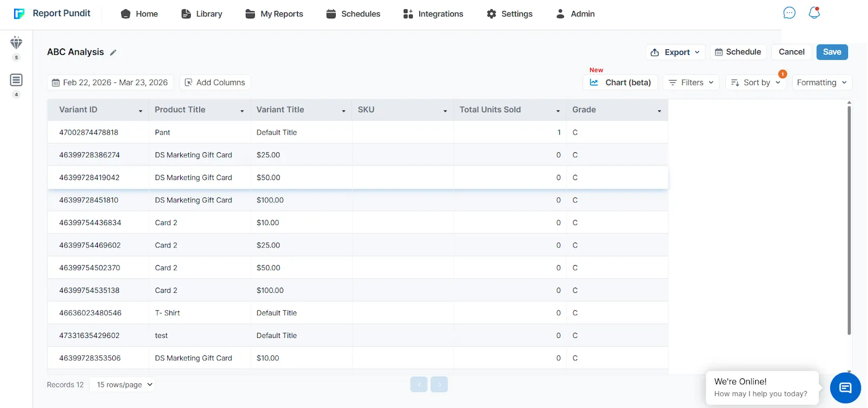Open Grade column dropdown arrow
The height and width of the screenshot is (408, 868).
click(659, 111)
